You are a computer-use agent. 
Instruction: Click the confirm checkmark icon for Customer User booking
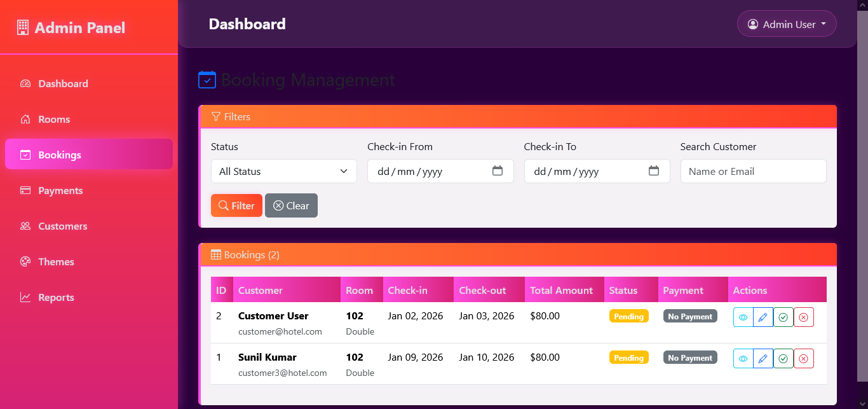click(783, 317)
